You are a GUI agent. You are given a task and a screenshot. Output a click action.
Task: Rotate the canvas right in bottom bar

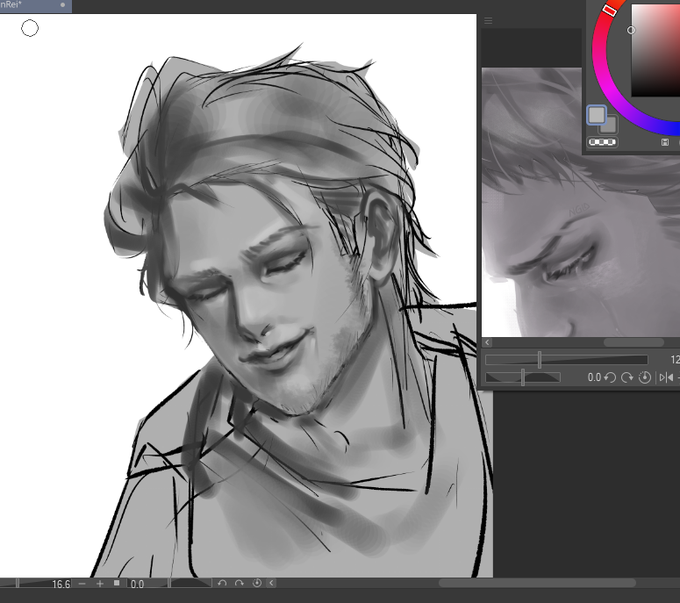click(239, 583)
